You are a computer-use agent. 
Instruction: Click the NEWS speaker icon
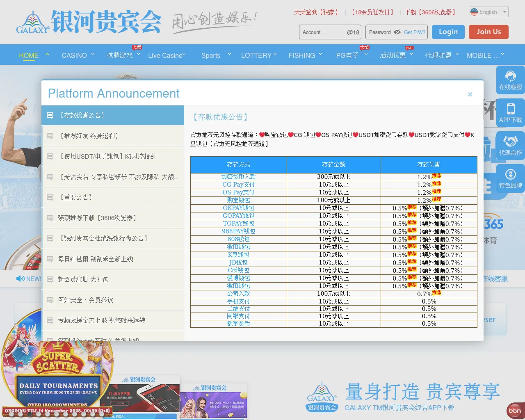(x=21, y=278)
